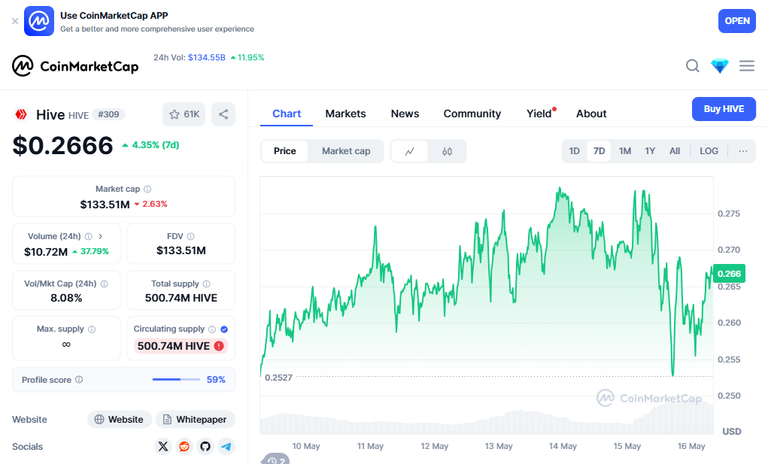Viewport: 768px width, 464px height.
Task: Switch to the Yield tab
Action: (x=539, y=114)
